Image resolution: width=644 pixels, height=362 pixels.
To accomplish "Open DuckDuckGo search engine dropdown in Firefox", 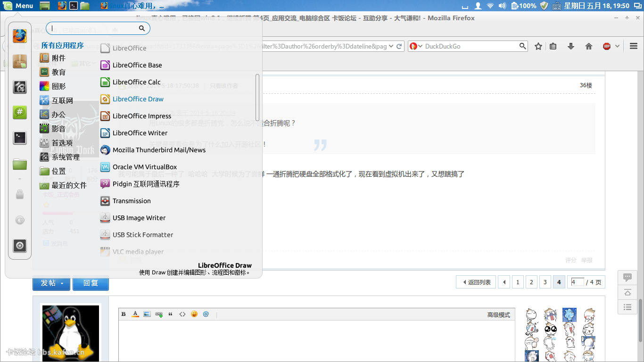I will (x=416, y=46).
